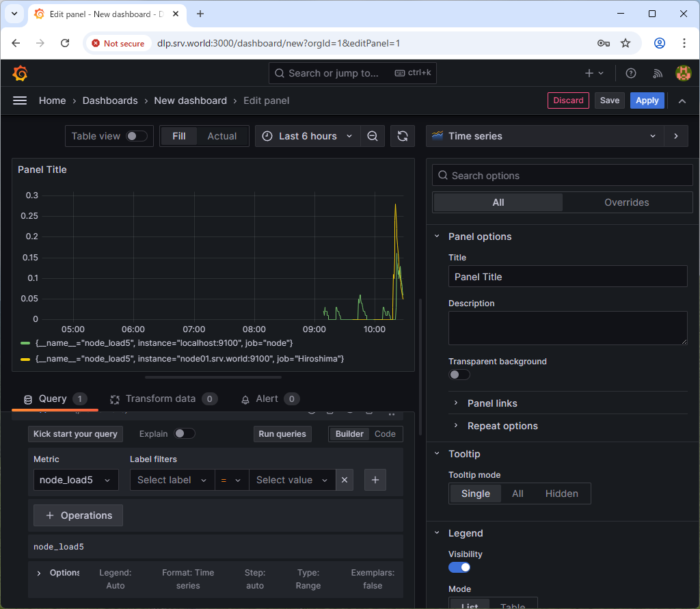This screenshot has height=609, width=700.
Task: Click the browser reload icon
Action: click(65, 43)
